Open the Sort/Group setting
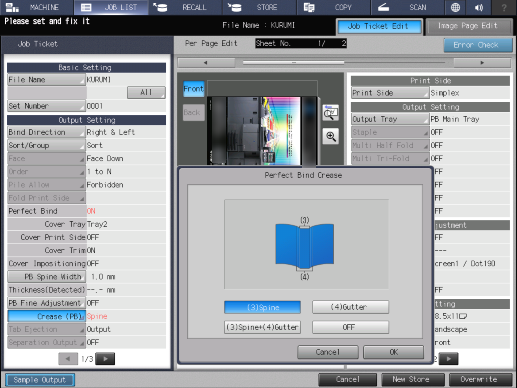Screen dimensions: 517x388 coord(46,145)
